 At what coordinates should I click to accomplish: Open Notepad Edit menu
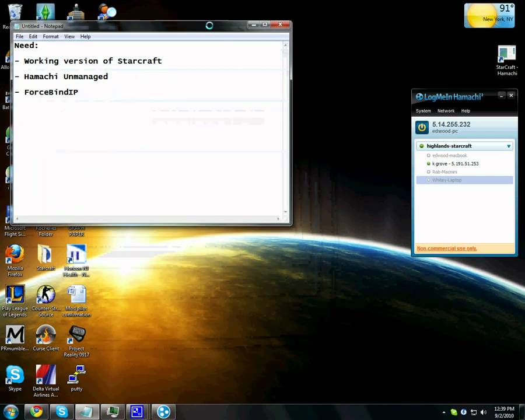point(33,37)
